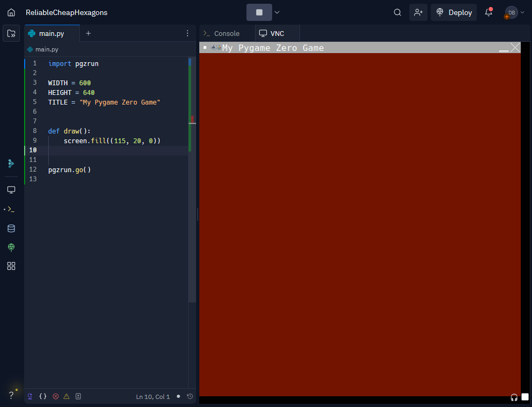This screenshot has width=532, height=407.
Task: Click the main.py breadcrumb
Action: (43, 49)
